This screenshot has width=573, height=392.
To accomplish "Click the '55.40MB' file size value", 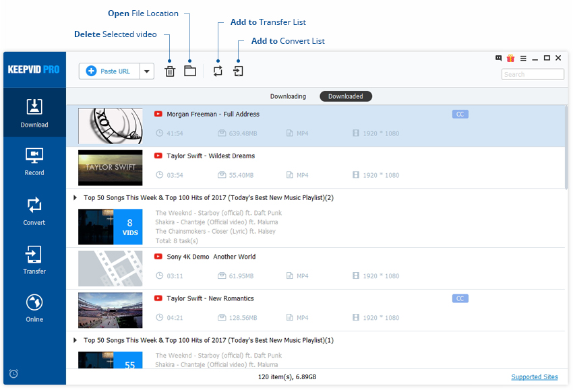I will tap(241, 175).
